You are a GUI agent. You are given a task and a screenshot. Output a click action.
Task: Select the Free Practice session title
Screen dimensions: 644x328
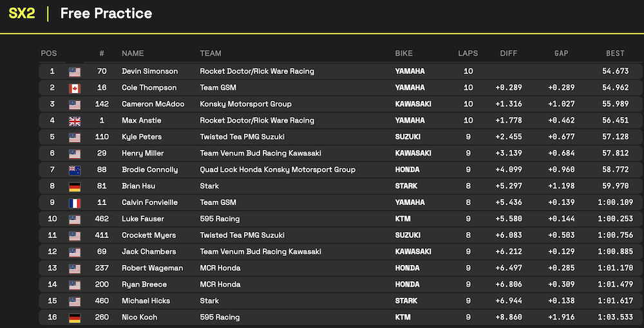106,14
